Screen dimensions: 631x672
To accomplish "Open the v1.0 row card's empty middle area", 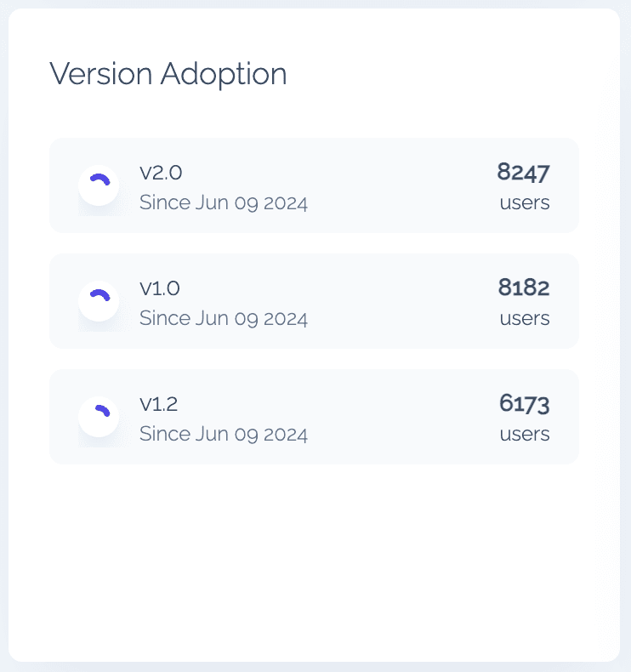I will (x=400, y=301).
